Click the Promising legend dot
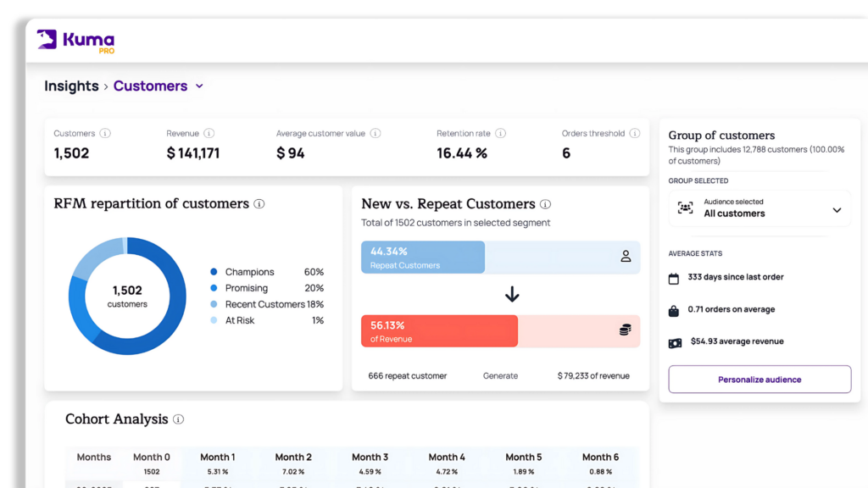Viewport: 868px width, 488px height. 214,288
